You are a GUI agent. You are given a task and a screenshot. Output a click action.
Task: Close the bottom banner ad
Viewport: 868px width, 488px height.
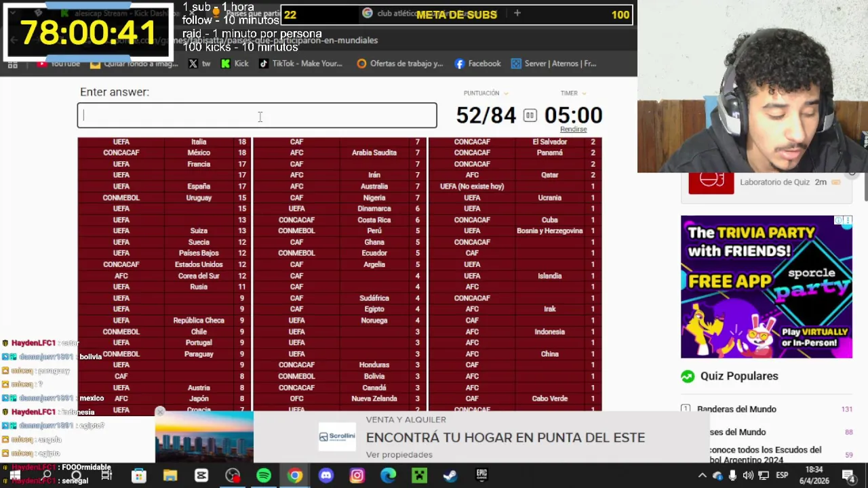pyautogui.click(x=160, y=411)
